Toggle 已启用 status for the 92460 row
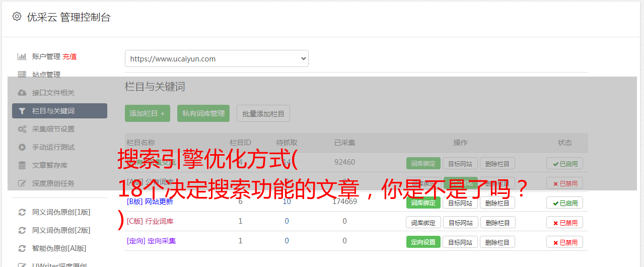This screenshot has width=644, height=267. [564, 164]
